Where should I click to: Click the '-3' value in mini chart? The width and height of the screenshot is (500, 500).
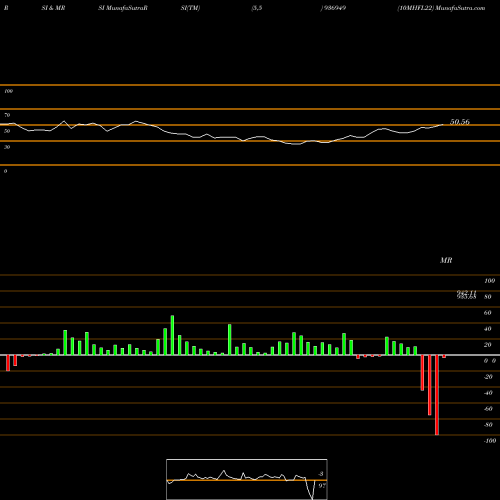pos(321,474)
